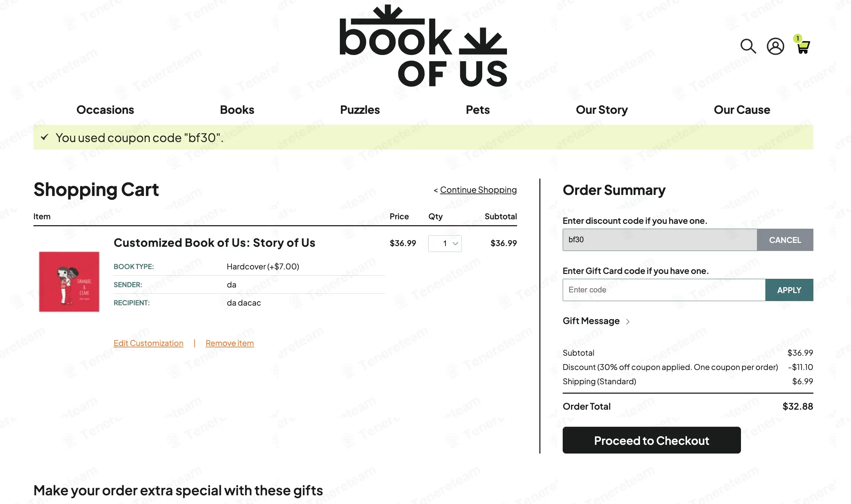
Task: Open the Books menu
Action: point(237,110)
